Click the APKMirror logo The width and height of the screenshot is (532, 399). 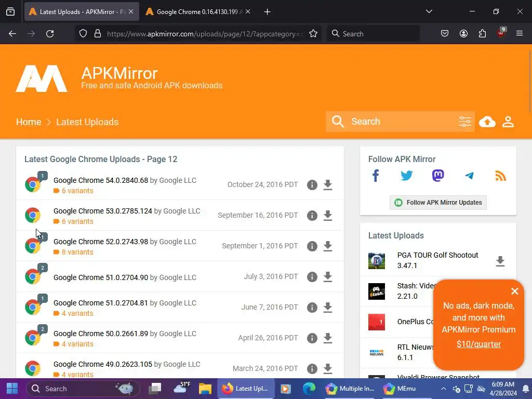42,79
